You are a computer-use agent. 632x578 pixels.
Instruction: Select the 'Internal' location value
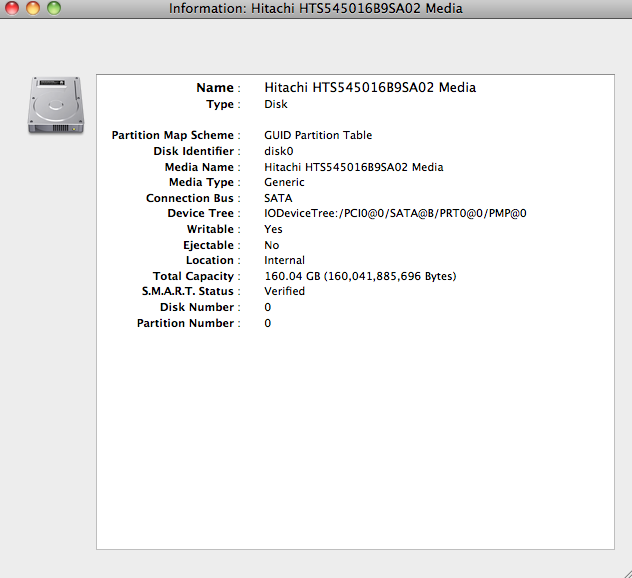click(x=284, y=260)
